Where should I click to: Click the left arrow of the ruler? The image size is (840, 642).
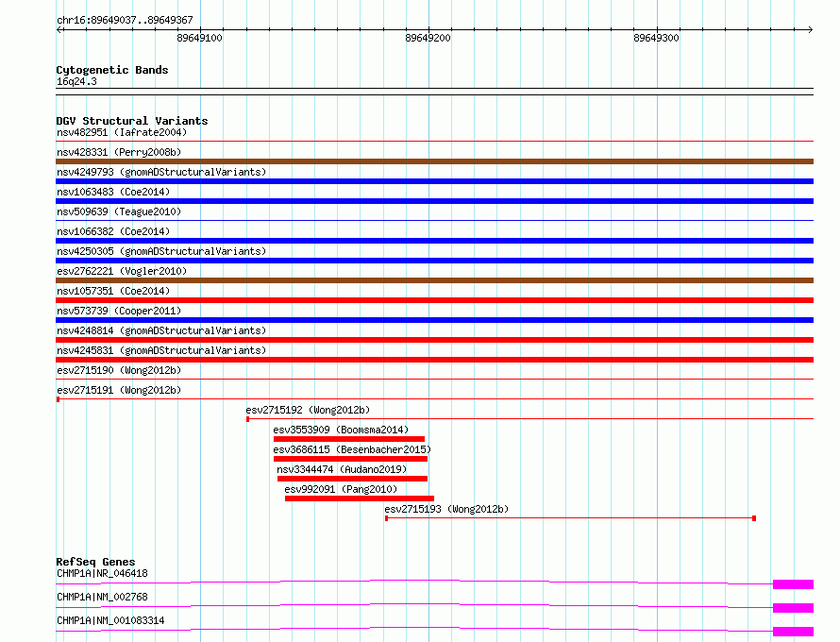point(59,30)
